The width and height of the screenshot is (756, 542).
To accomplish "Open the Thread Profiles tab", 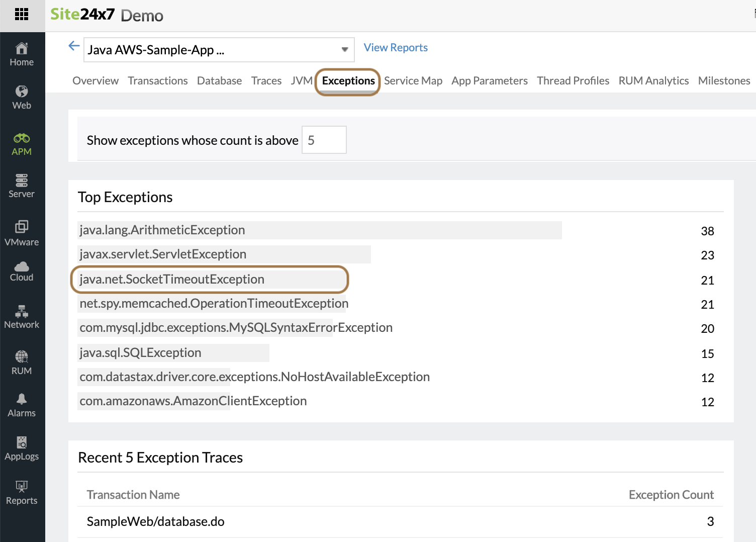I will 573,81.
